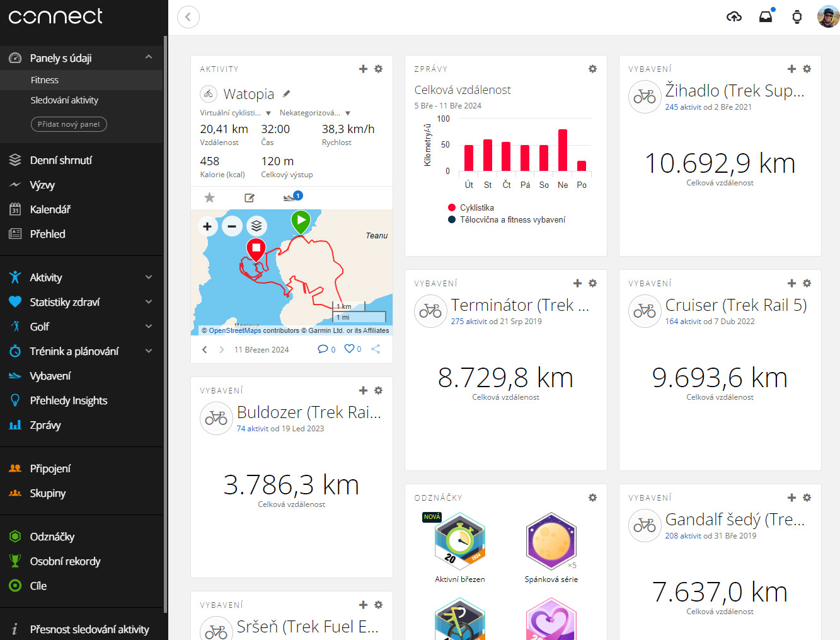Image resolution: width=840 pixels, height=640 pixels.
Task: Like the activity with heart icon
Action: pyautogui.click(x=349, y=349)
